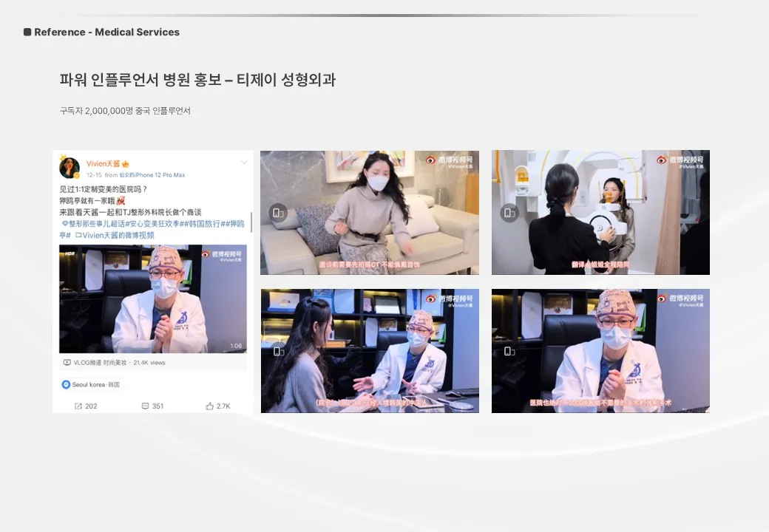769x532 pixels.
Task: Click the location pin icon beside Seoul korea
Action: (66, 384)
